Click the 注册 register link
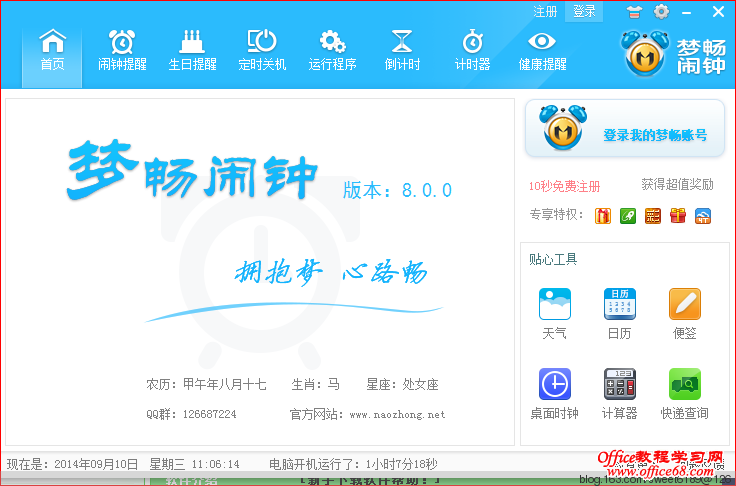 [545, 12]
